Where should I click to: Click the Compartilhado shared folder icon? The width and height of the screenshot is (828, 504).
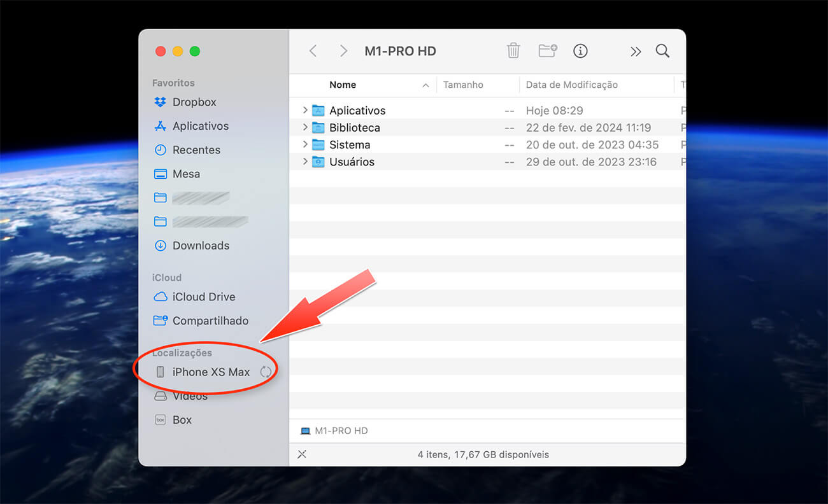161,321
